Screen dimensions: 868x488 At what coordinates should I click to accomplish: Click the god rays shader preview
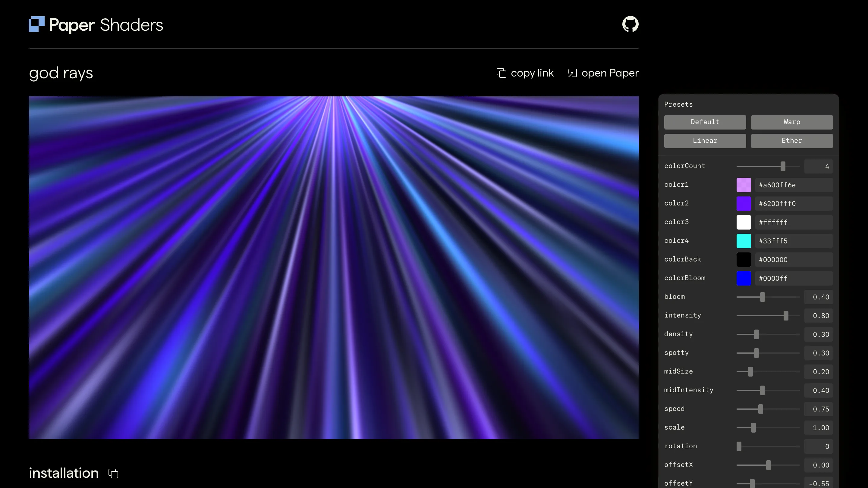[x=334, y=268]
